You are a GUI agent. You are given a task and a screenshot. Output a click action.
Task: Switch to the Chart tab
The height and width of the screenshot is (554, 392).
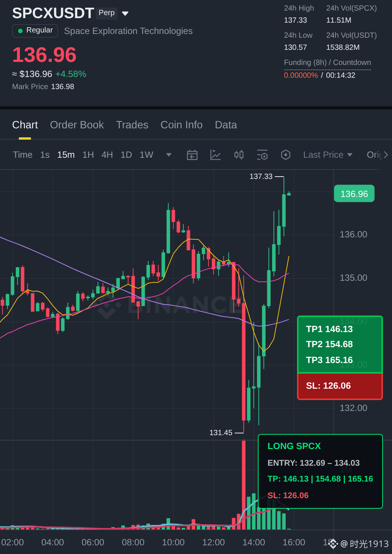(25, 125)
